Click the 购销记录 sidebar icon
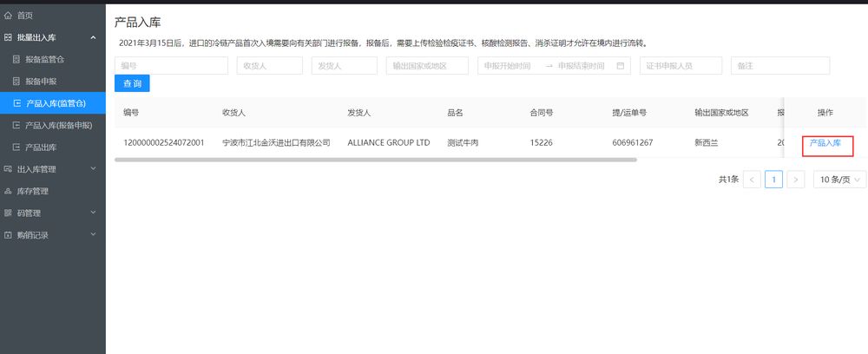 9,234
